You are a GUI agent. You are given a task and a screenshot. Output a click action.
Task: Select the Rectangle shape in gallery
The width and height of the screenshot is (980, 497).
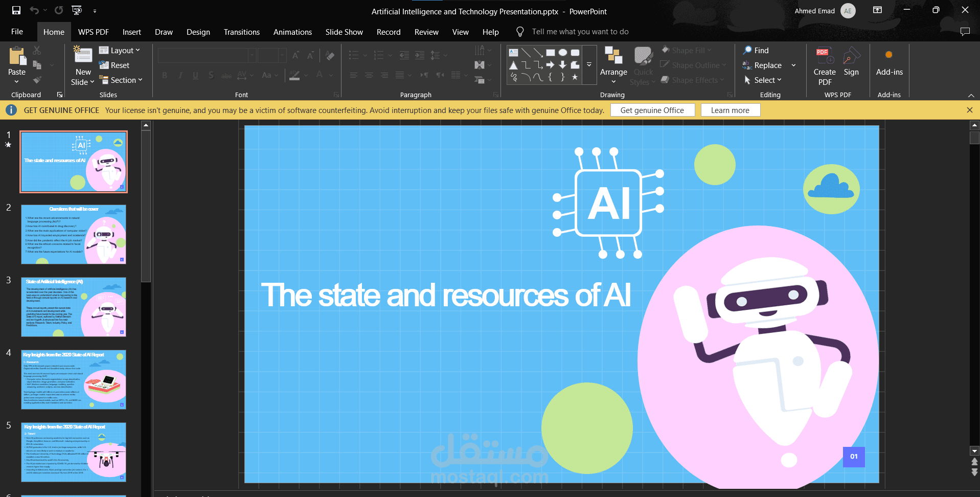point(551,52)
